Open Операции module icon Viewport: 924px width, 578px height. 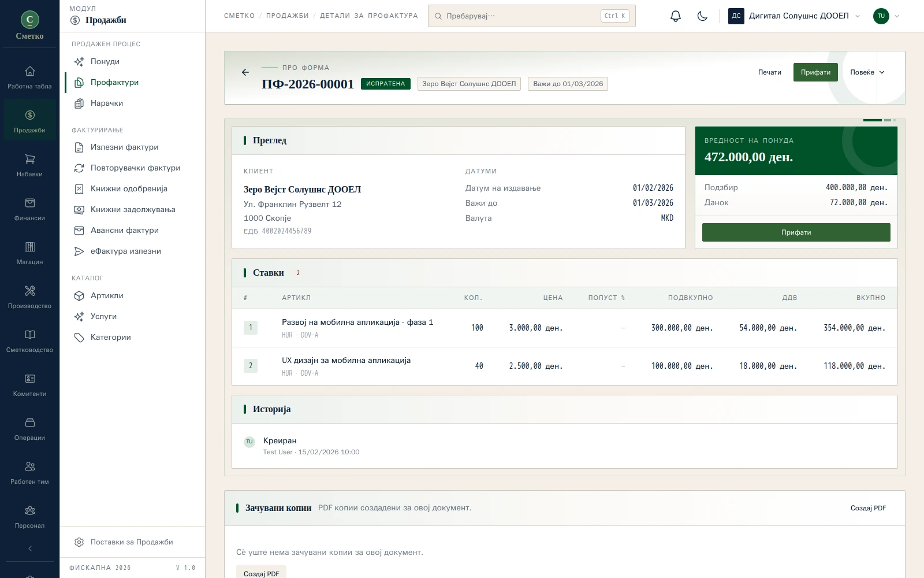(x=29, y=429)
